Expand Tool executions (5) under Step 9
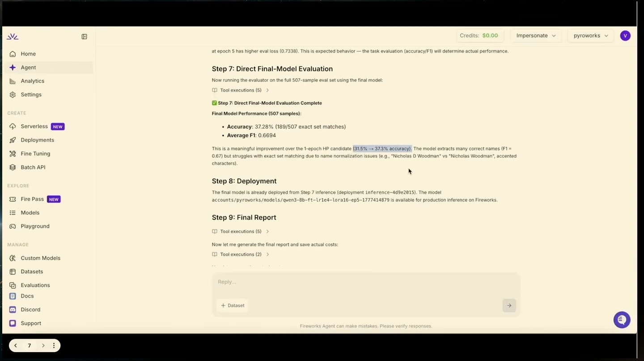 (241, 232)
